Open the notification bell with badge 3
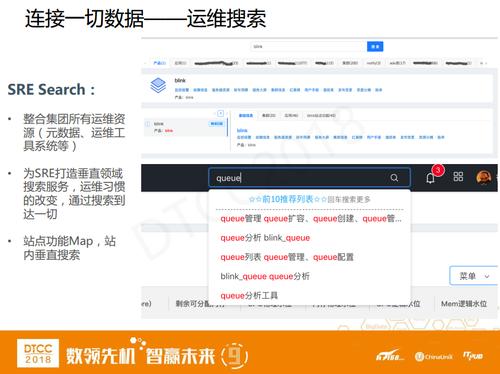The height and width of the screenshot is (374, 500). pyautogui.click(x=431, y=177)
